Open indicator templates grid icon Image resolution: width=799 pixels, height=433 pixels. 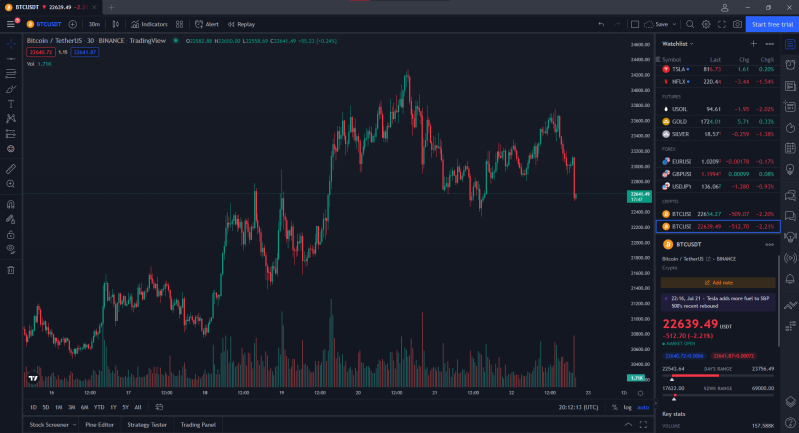point(179,24)
